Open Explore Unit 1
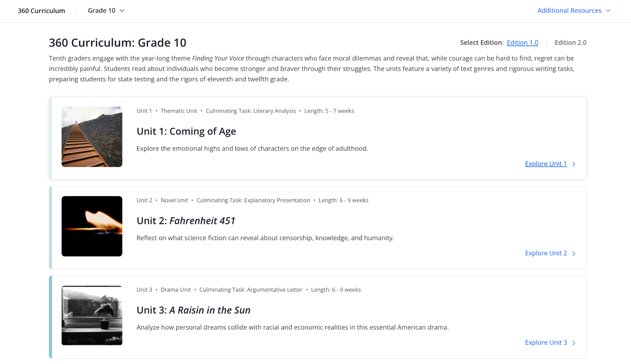The image size is (631, 364). pyautogui.click(x=546, y=164)
